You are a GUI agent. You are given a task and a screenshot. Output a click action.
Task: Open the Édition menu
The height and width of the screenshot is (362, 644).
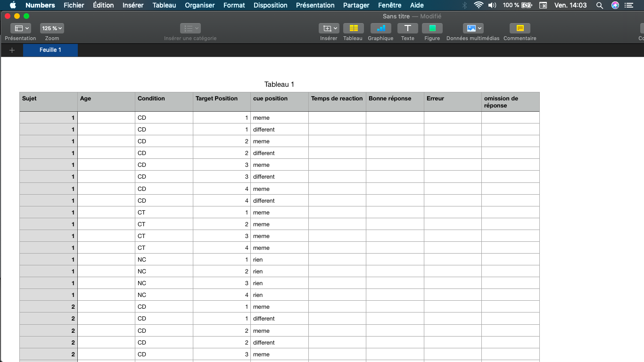point(103,5)
